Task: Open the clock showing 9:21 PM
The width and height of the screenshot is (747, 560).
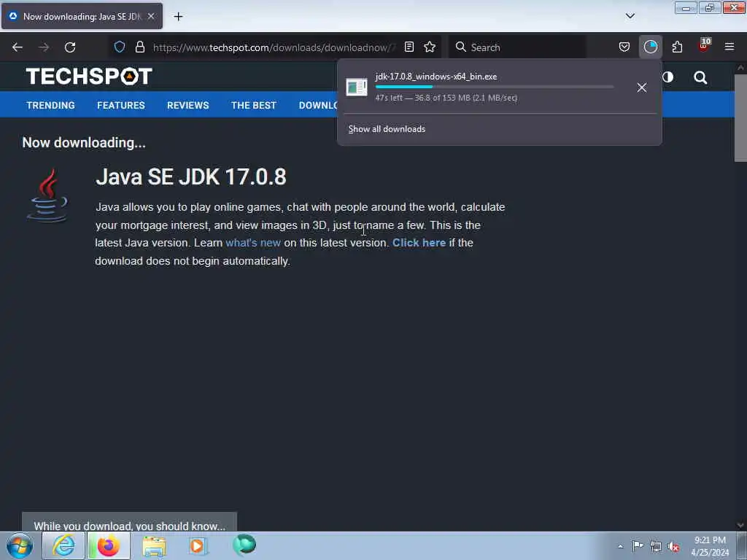Action: (710, 546)
